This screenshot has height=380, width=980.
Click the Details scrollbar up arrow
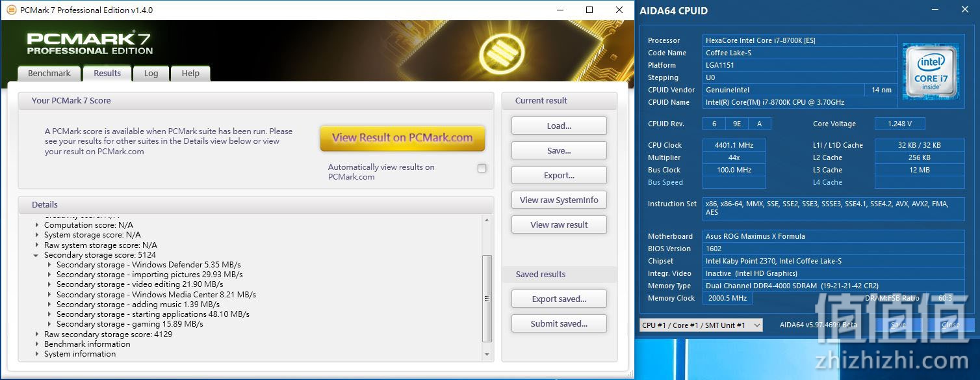487,220
